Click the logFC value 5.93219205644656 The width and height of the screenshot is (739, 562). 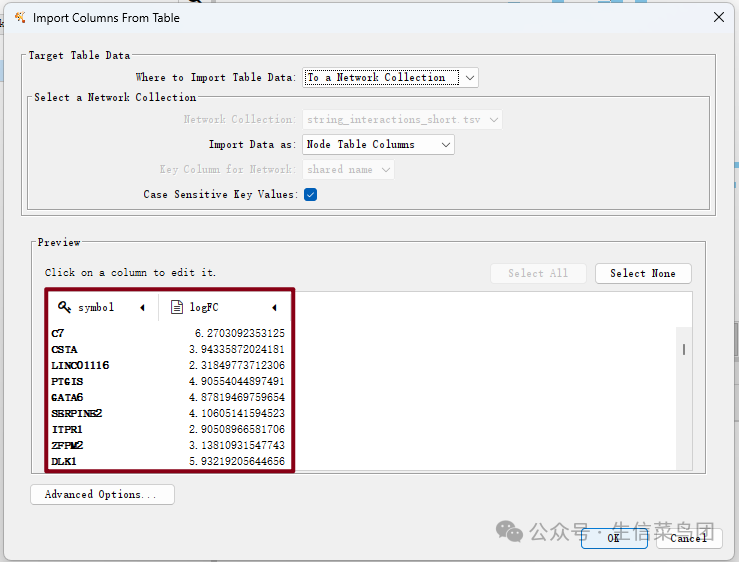[x=237, y=462]
